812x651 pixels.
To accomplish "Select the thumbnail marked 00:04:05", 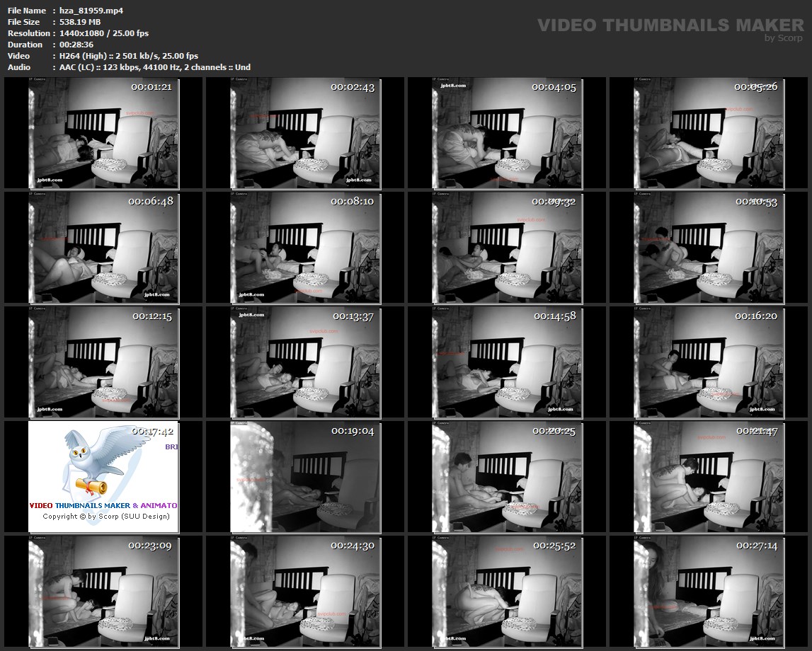I will point(506,132).
